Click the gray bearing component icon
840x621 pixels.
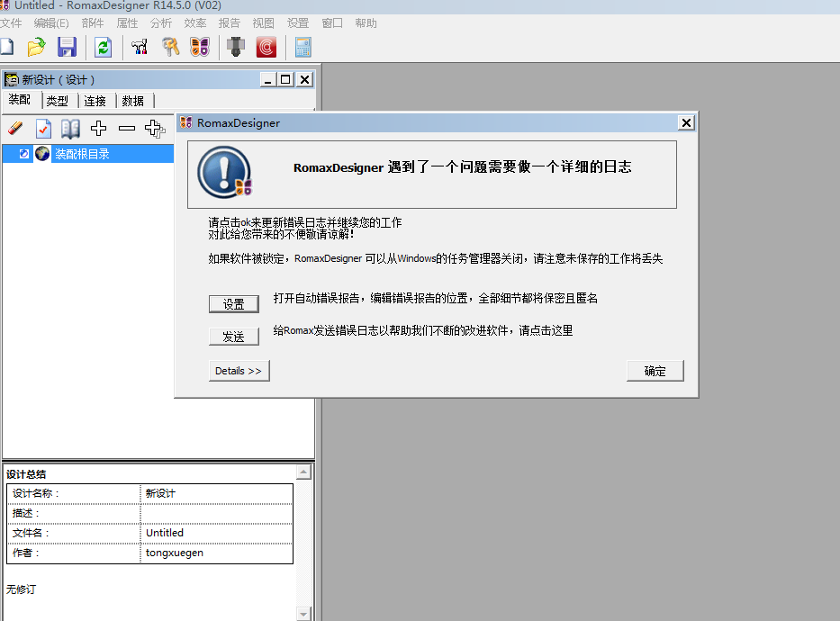(236, 47)
